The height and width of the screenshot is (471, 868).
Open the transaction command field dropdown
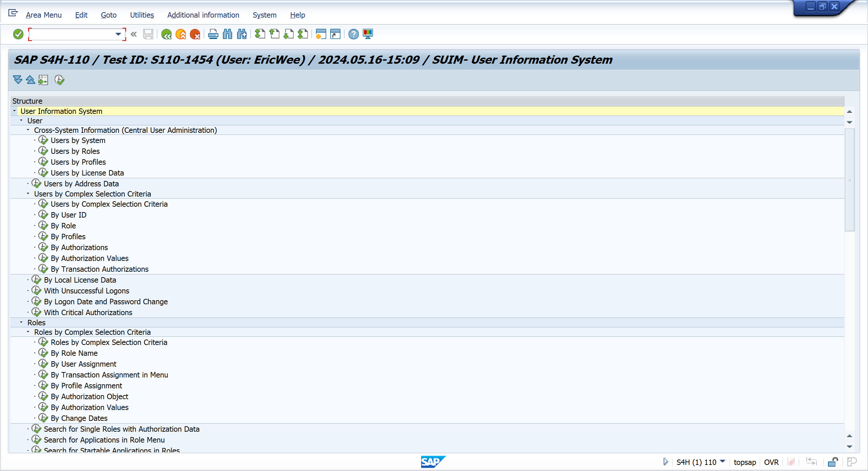[x=118, y=34]
